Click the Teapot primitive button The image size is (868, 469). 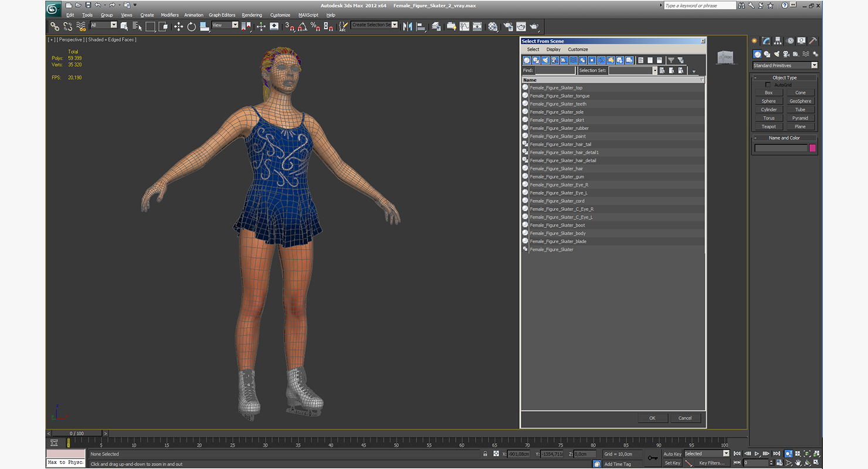click(768, 127)
